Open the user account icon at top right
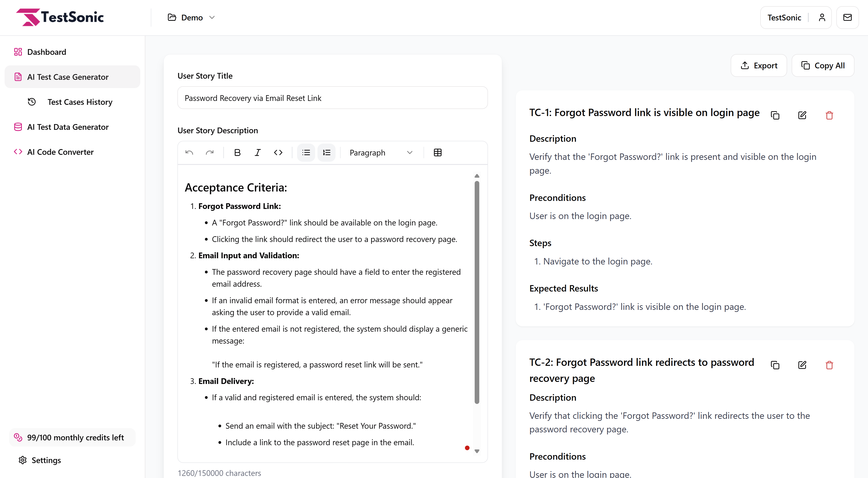Image resolution: width=868 pixels, height=478 pixels. (821, 17)
